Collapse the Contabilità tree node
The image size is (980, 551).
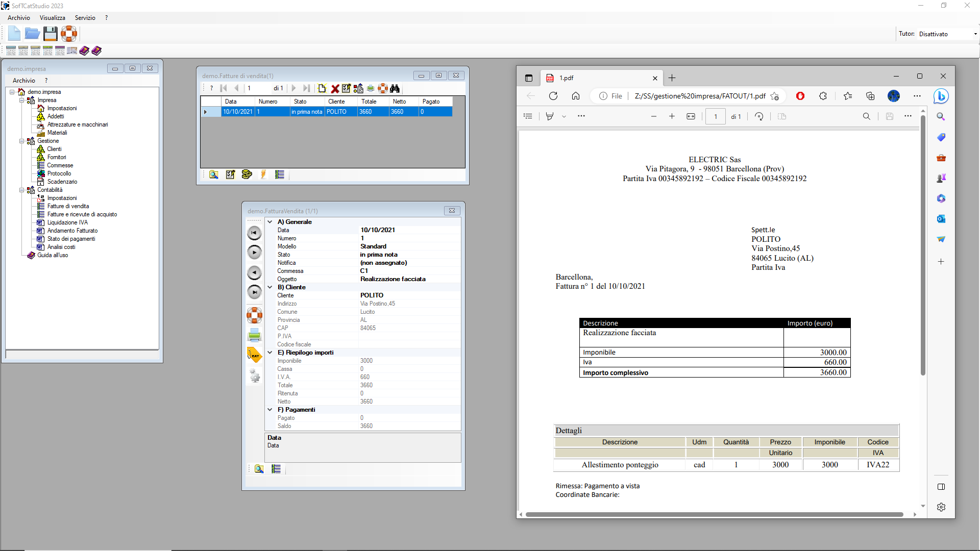21,190
